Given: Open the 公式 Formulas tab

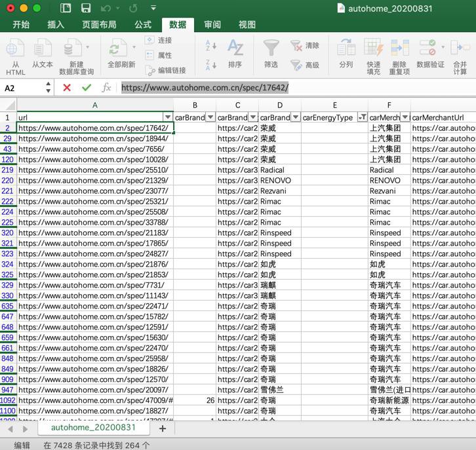Looking at the screenshot, I should tap(143, 24).
